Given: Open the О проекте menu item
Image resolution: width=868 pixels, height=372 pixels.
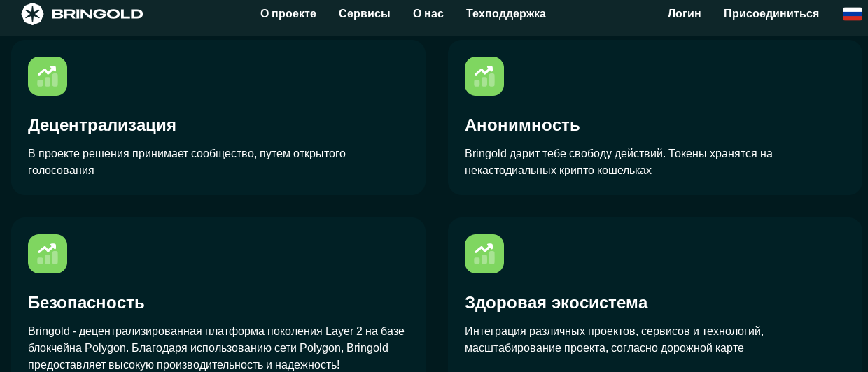Looking at the screenshot, I should tap(288, 13).
